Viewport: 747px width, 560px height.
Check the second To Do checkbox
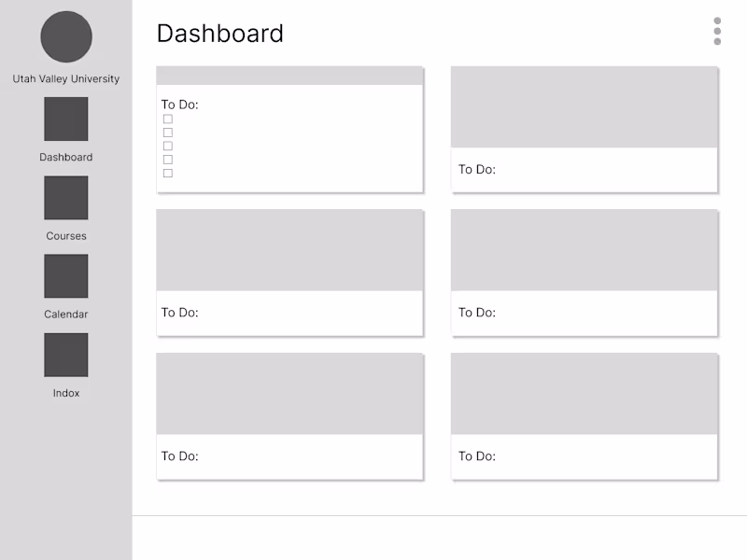pyautogui.click(x=168, y=133)
